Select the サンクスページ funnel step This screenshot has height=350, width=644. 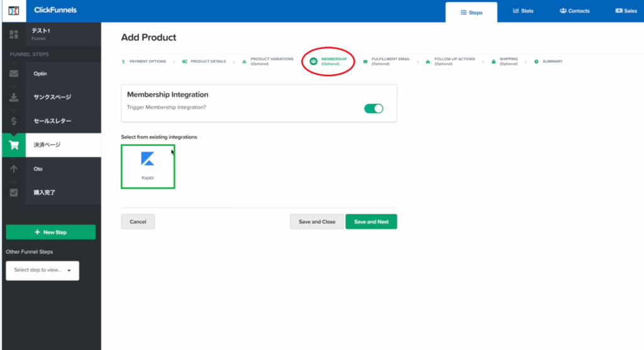(52, 97)
